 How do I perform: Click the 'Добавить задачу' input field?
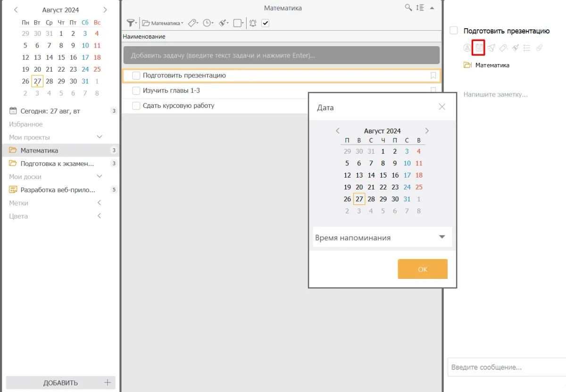pyautogui.click(x=281, y=55)
